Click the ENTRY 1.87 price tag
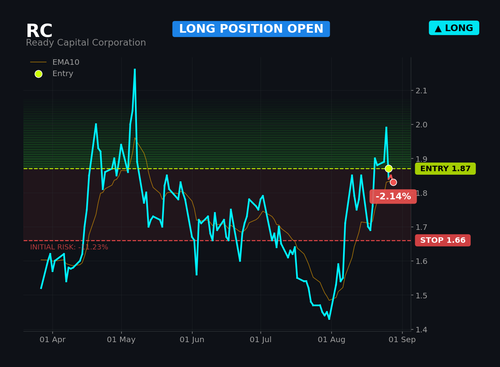This screenshot has height=367, width=500. [445, 169]
